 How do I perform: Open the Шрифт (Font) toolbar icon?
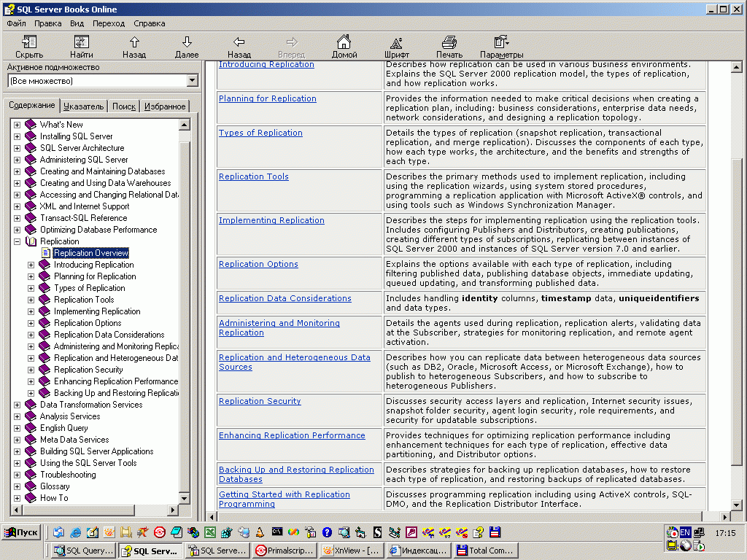tap(396, 43)
